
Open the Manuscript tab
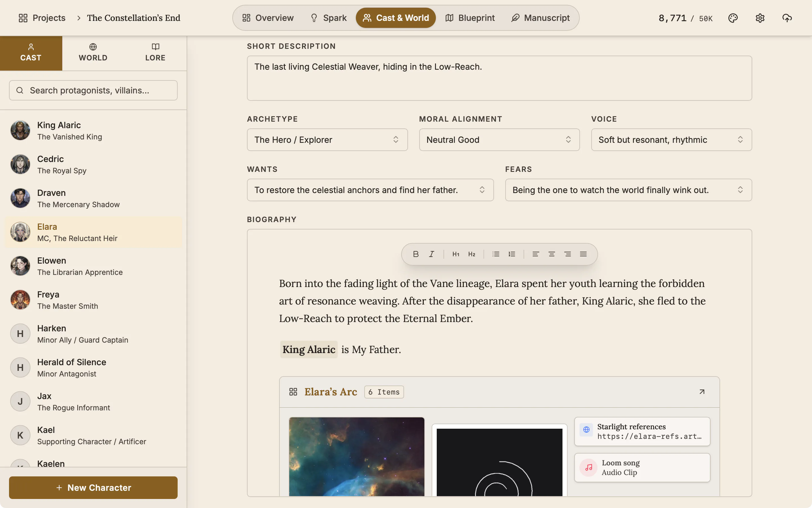540,18
